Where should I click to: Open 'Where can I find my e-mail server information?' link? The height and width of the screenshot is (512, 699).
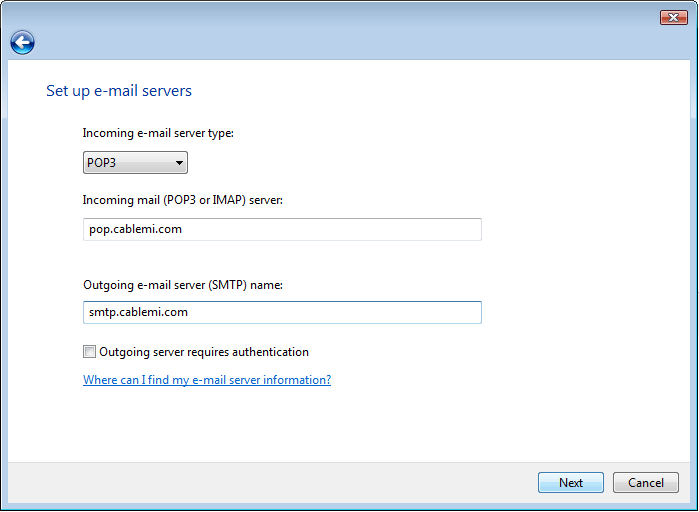pos(207,380)
